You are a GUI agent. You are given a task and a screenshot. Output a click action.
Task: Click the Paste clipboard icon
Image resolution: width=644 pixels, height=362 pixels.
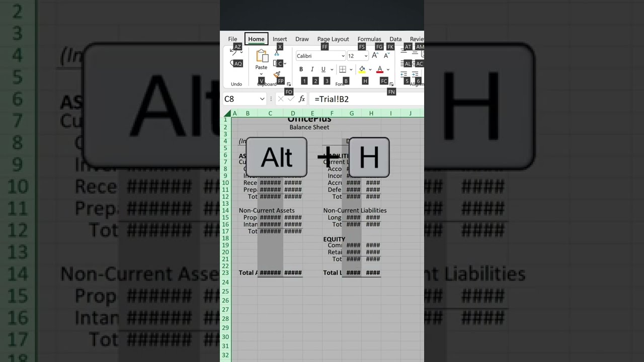[262, 56]
